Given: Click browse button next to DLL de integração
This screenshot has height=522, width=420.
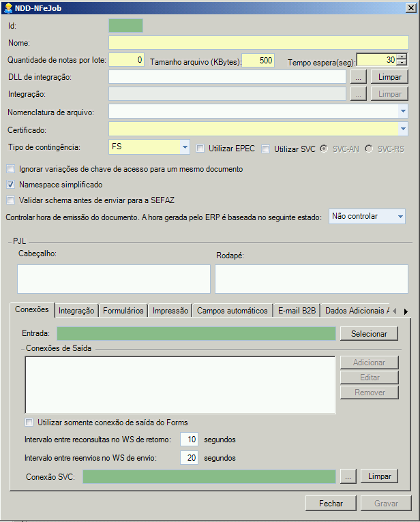Looking at the screenshot, I should [359, 77].
